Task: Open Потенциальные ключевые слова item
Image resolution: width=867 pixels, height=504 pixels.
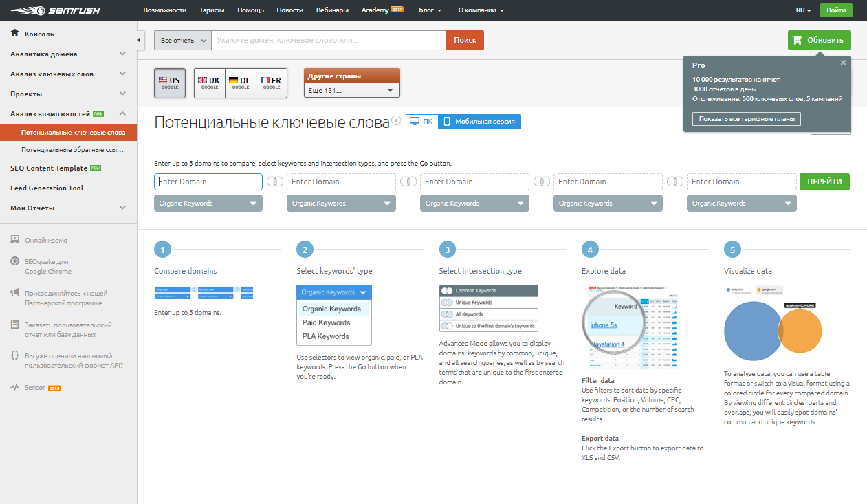Action: tap(68, 132)
